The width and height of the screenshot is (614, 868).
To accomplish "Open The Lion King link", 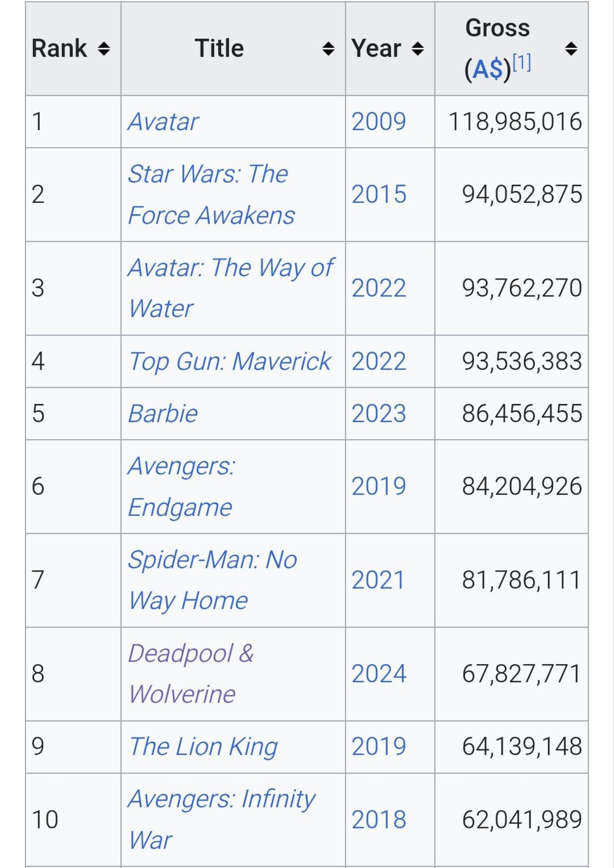I will (203, 746).
